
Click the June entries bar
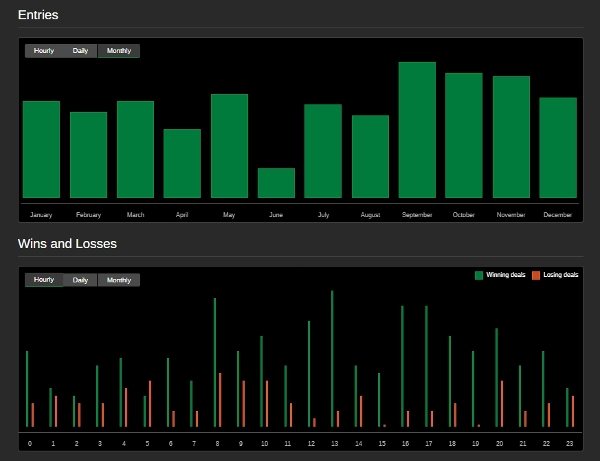[x=276, y=183]
